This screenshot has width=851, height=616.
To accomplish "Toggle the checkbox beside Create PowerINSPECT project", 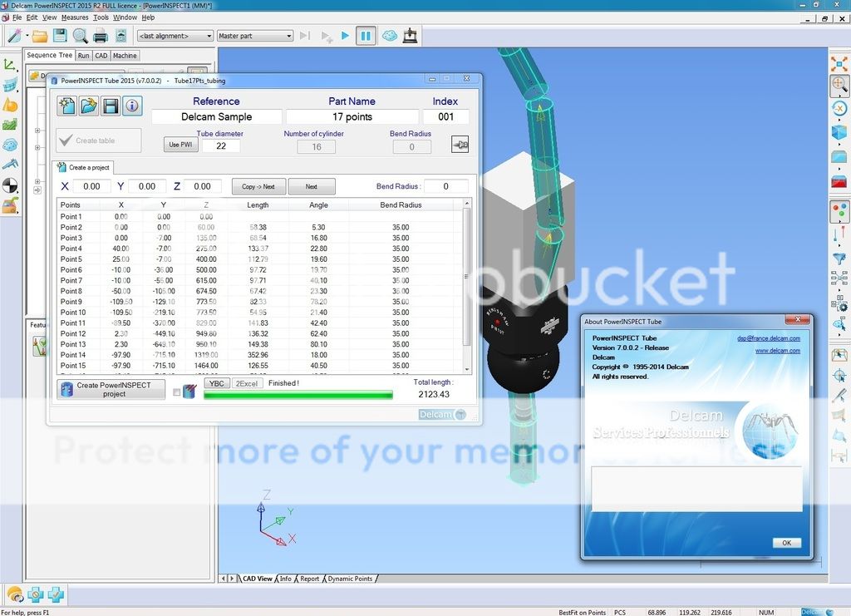I will pyautogui.click(x=177, y=392).
